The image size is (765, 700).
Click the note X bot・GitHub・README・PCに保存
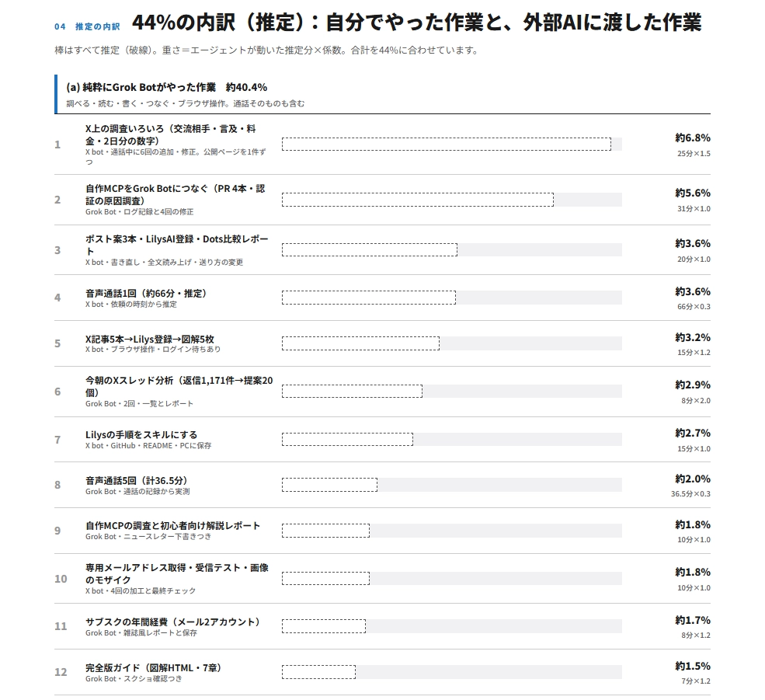[148, 446]
